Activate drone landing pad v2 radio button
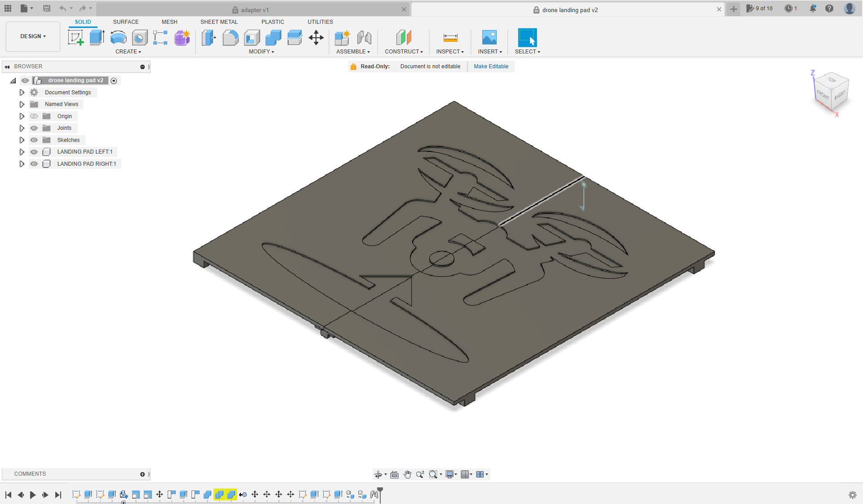This screenshot has height=504, width=863. [x=114, y=81]
